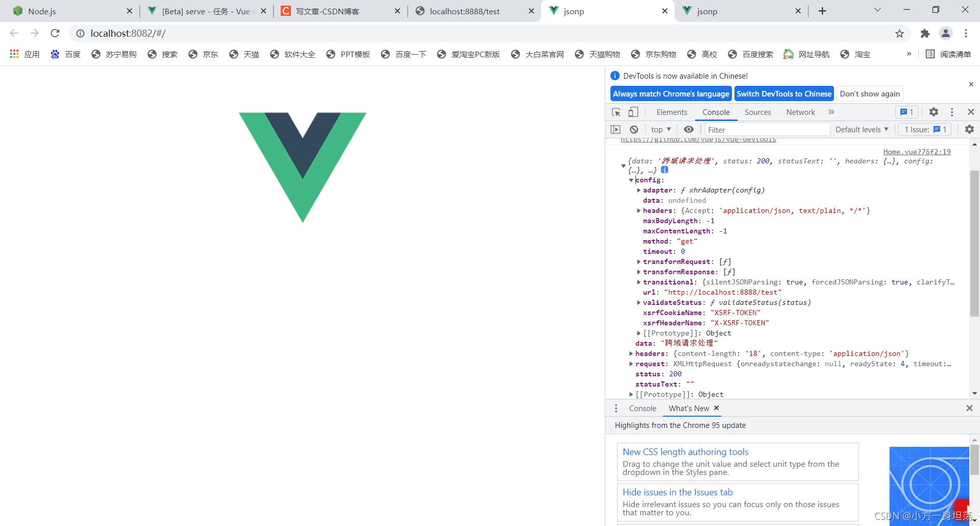980x526 pixels.
Task: Expand config headers Accept entry
Action: pyautogui.click(x=639, y=211)
